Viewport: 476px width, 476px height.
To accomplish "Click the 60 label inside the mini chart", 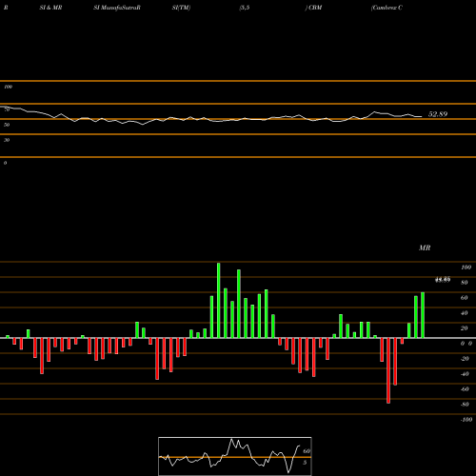I will [307, 451].
